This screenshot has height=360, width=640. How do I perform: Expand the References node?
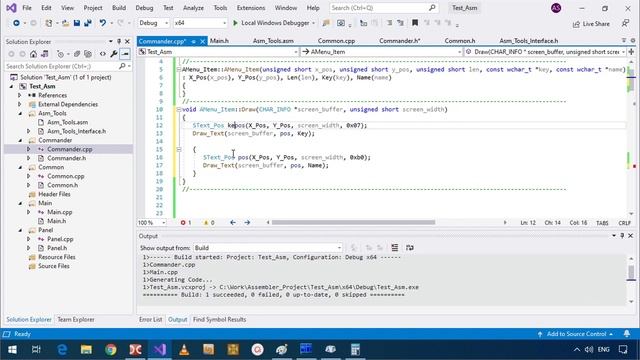19,96
